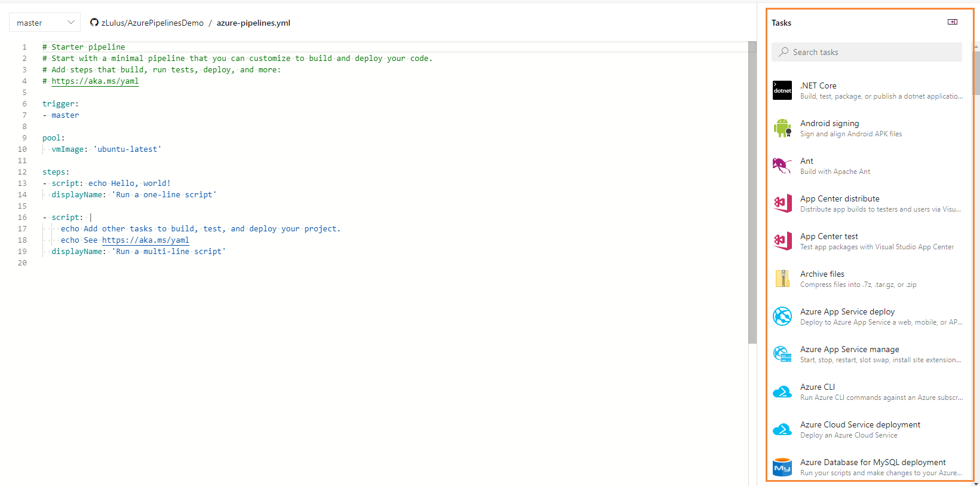980x486 pixels.
Task: Click the Azure CLI cloud icon
Action: click(x=782, y=392)
